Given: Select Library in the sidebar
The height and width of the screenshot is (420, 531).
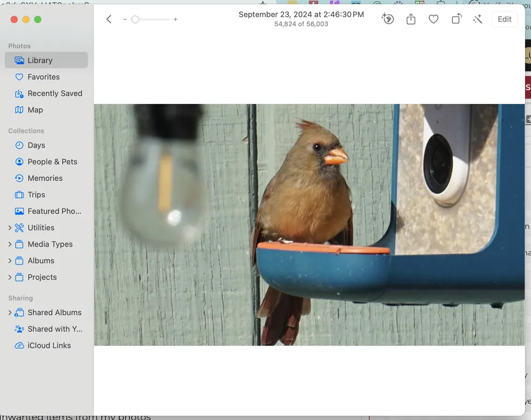Looking at the screenshot, I should coord(40,60).
